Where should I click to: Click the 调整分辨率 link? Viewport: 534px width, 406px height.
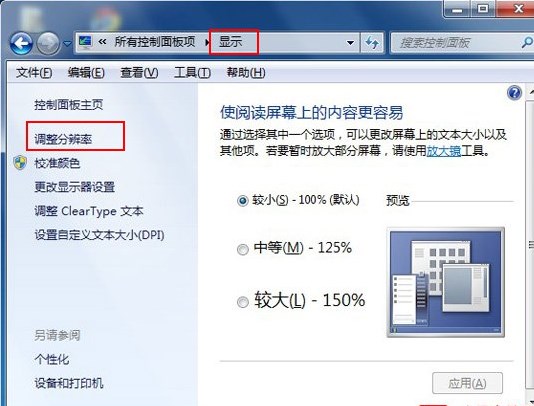pos(63,139)
